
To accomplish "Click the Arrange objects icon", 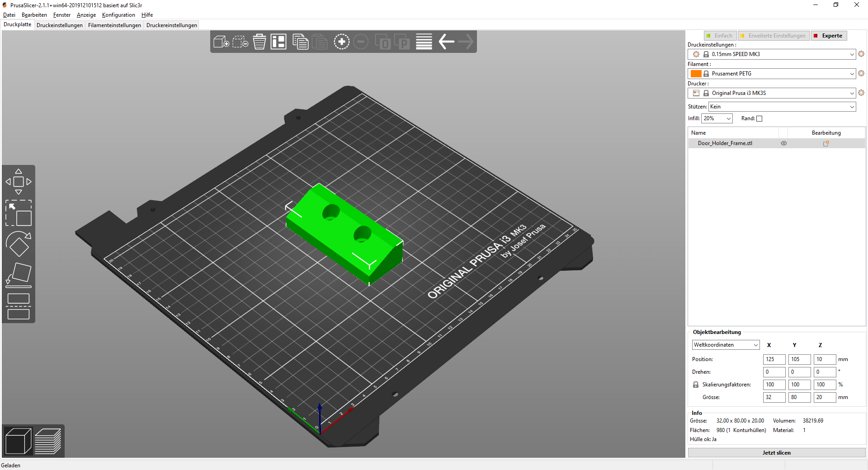I will pos(278,42).
